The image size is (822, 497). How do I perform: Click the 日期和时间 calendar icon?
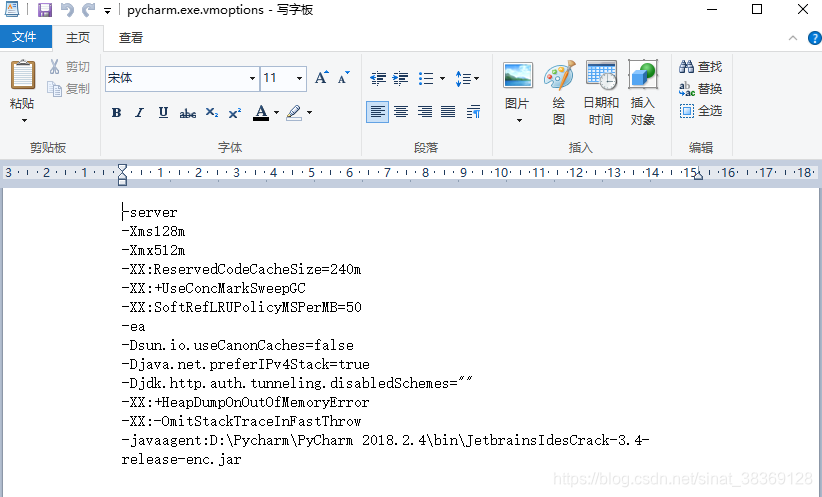pos(601,74)
